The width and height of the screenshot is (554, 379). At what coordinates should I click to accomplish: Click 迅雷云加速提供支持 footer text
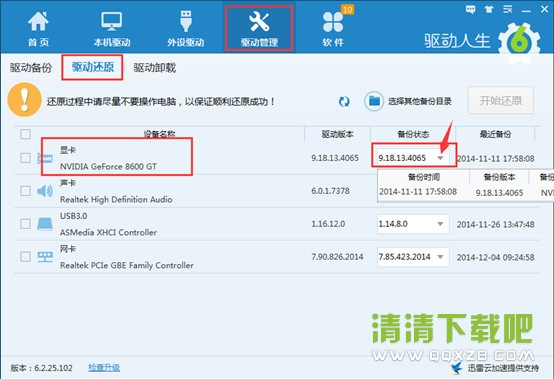pos(503,368)
